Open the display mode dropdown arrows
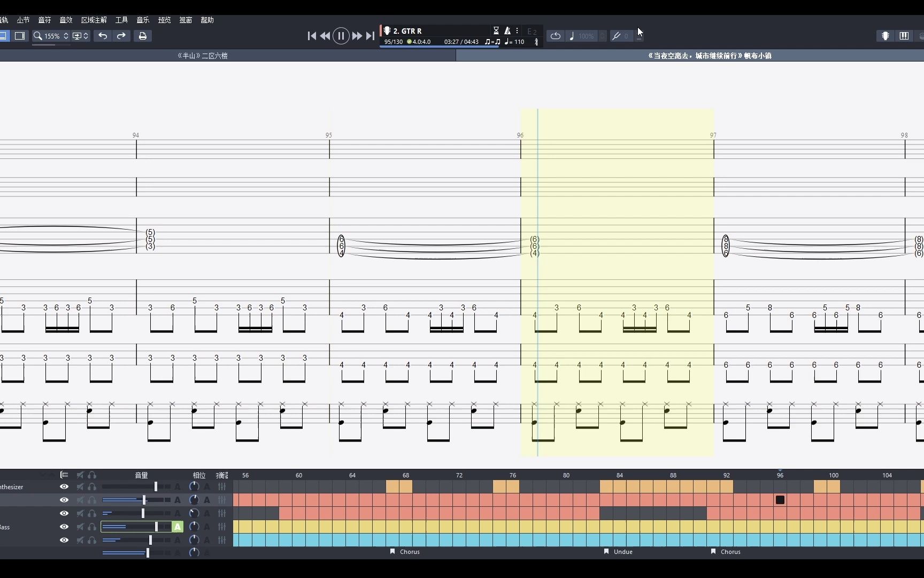The width and height of the screenshot is (924, 578). pos(86,36)
